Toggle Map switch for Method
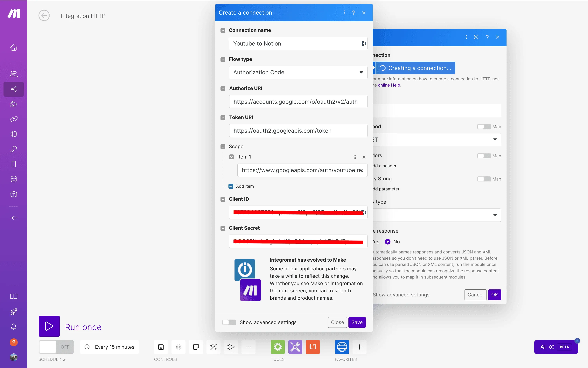This screenshot has height=368, width=588. coord(484,127)
